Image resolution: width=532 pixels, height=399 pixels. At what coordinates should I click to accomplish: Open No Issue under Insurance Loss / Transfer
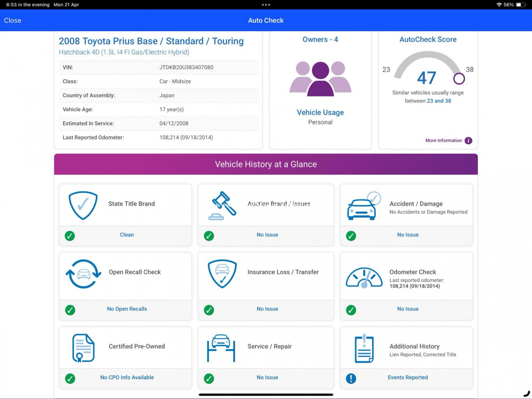[x=267, y=309]
